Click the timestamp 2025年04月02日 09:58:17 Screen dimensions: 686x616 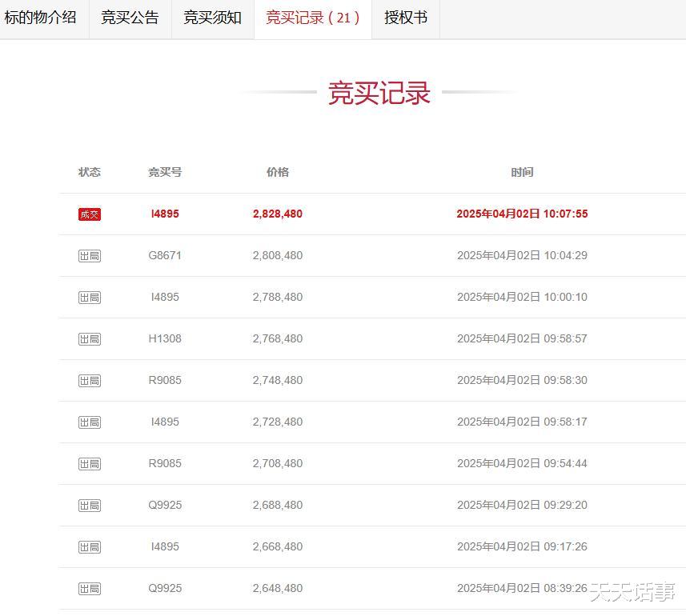(x=523, y=422)
